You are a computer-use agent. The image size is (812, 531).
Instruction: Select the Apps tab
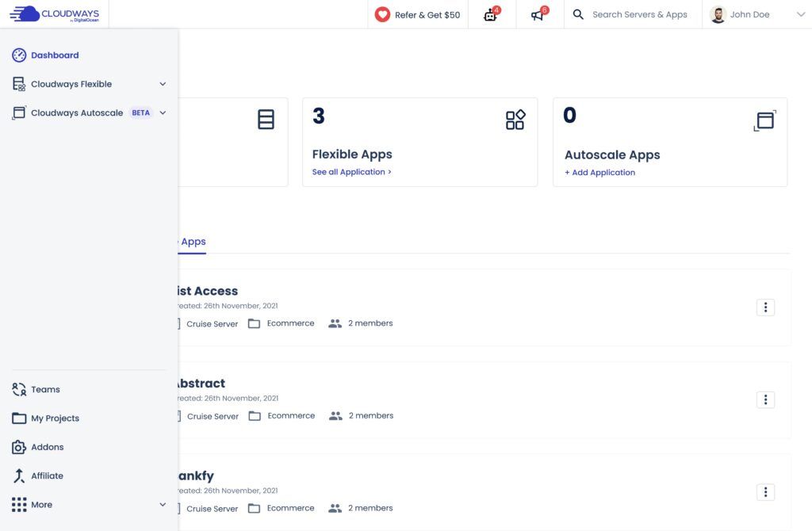[192, 242]
